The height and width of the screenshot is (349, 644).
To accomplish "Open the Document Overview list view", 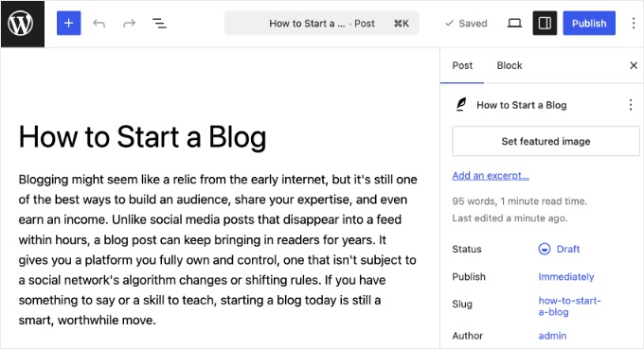I will (159, 24).
